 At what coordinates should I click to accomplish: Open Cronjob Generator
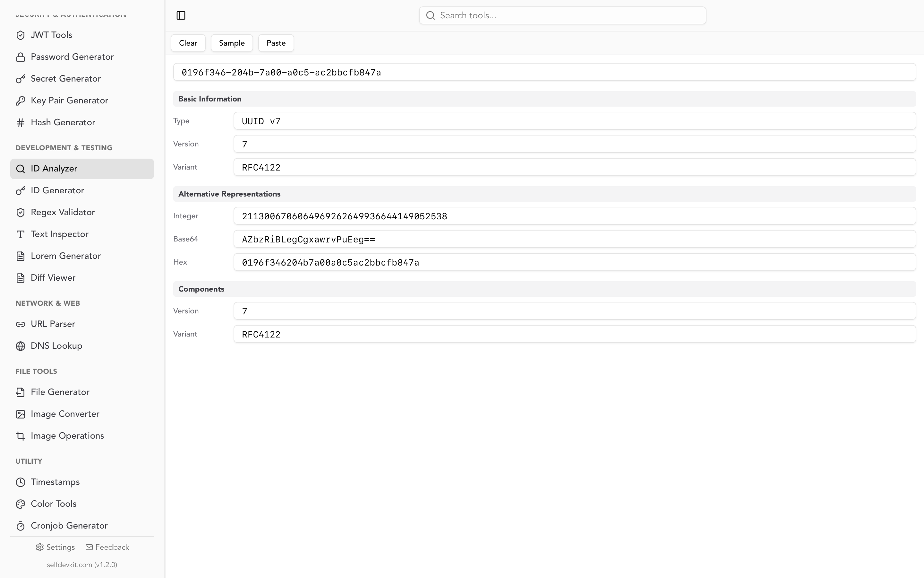point(82,526)
